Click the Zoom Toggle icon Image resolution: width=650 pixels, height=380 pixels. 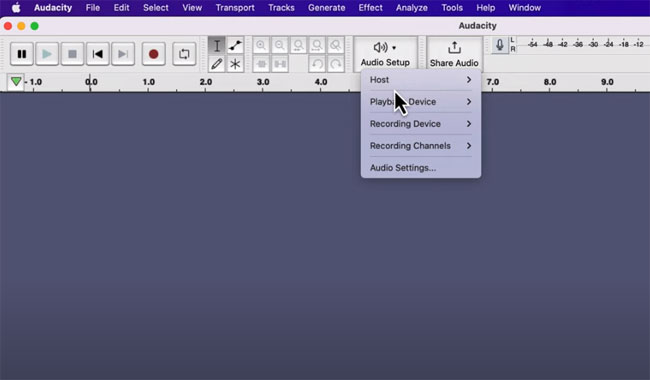336,45
